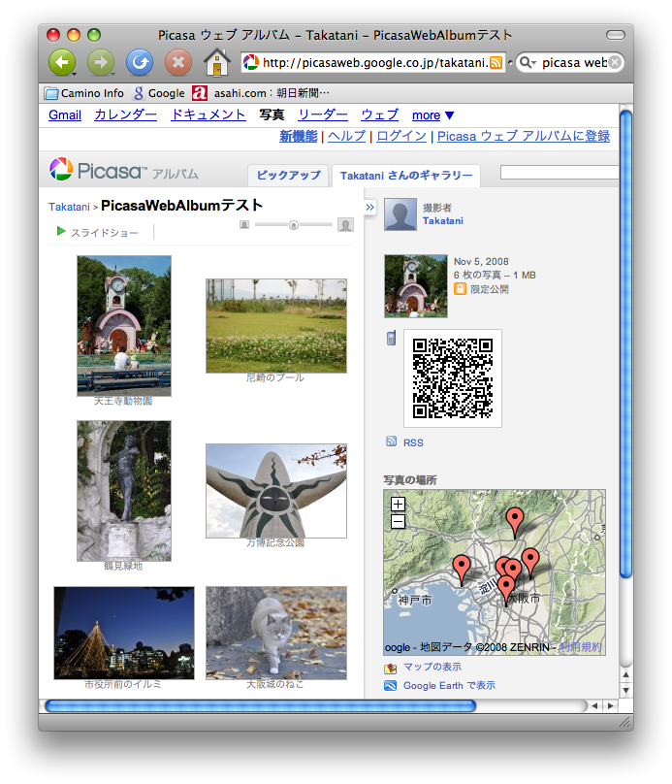This screenshot has height=784, width=672.
Task: Open 天王寺動物園 photo thumbnail
Action: [x=124, y=326]
